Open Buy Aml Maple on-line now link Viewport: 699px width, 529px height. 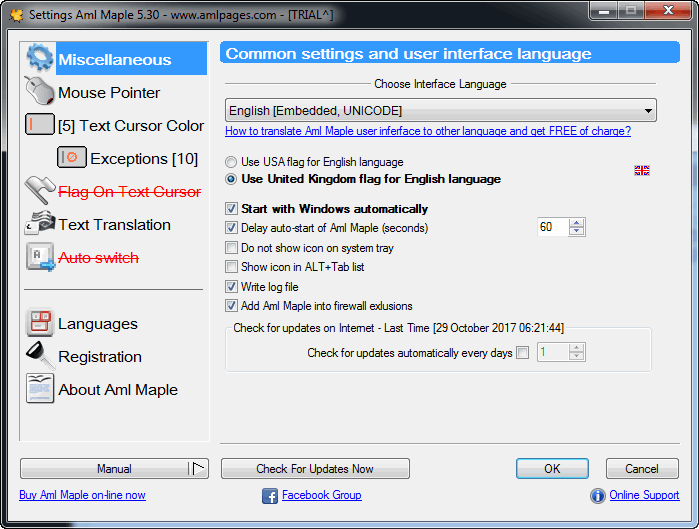point(82,495)
